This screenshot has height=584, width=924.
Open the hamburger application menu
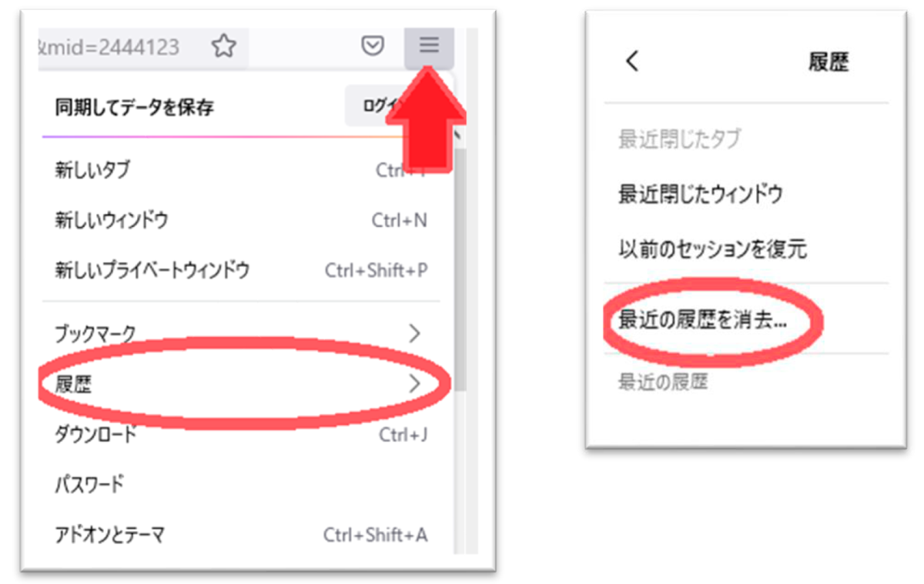click(x=429, y=46)
